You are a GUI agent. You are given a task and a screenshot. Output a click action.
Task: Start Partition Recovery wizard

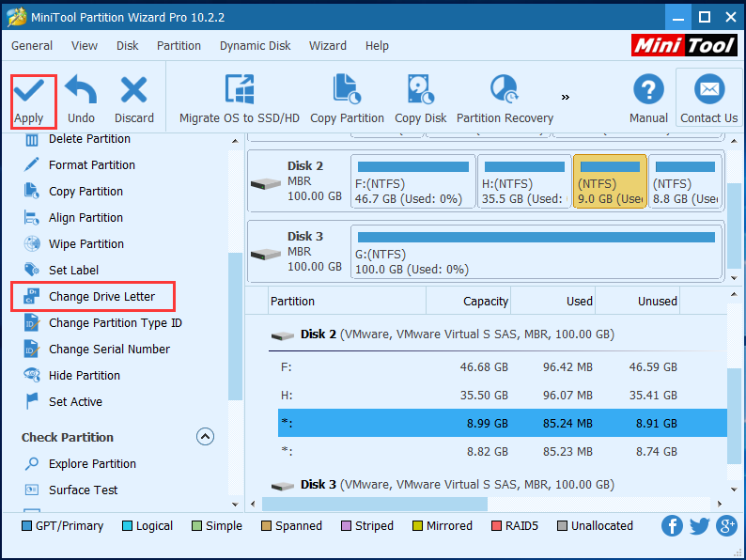pos(505,100)
